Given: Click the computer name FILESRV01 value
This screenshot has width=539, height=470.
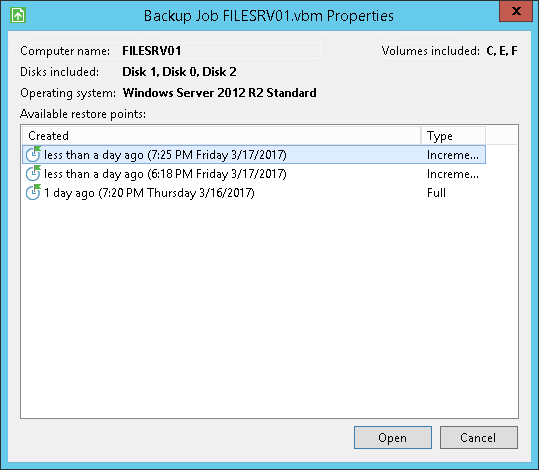Looking at the screenshot, I should click(x=152, y=51).
